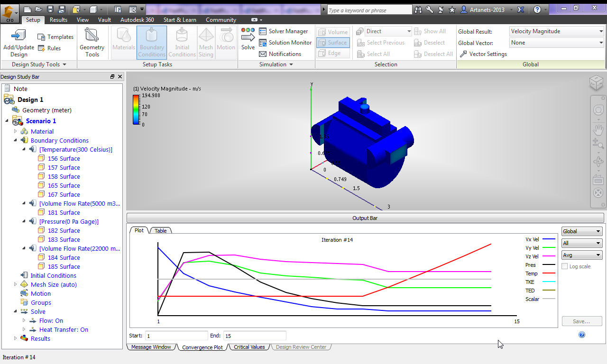Toggle Surface selection mode
Screen dimensions: 607x364
[333, 43]
